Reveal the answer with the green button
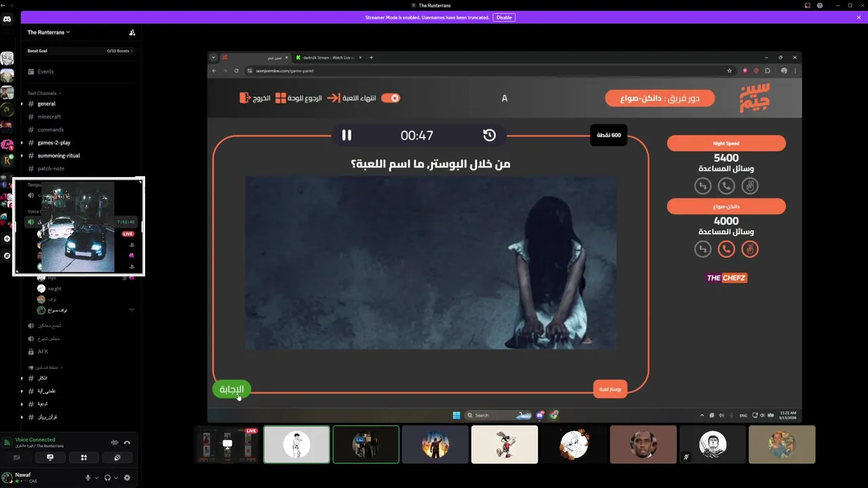868x488 pixels. [231, 389]
